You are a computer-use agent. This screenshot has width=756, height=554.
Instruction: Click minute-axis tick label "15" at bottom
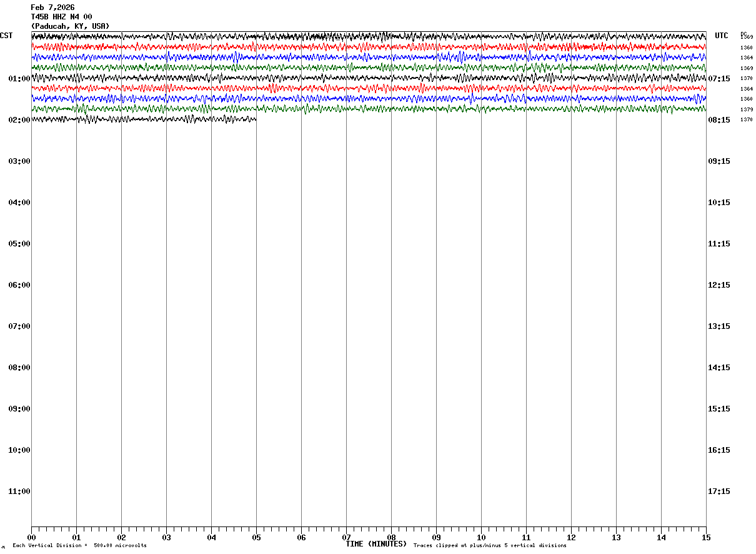706,538
